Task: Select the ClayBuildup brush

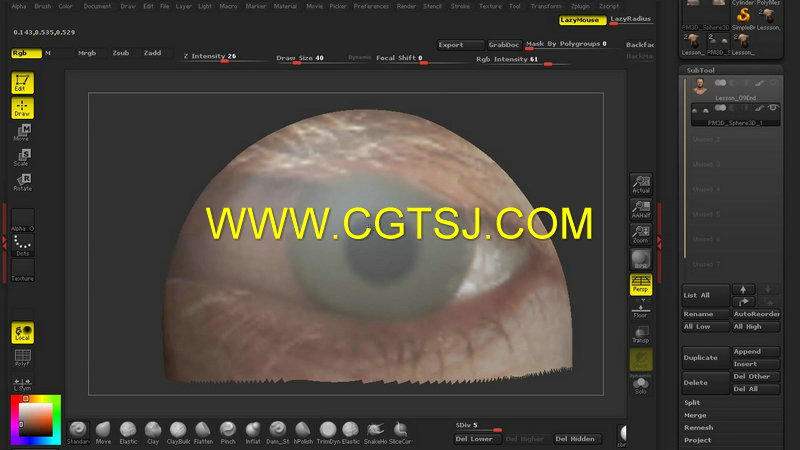Action: (178, 433)
